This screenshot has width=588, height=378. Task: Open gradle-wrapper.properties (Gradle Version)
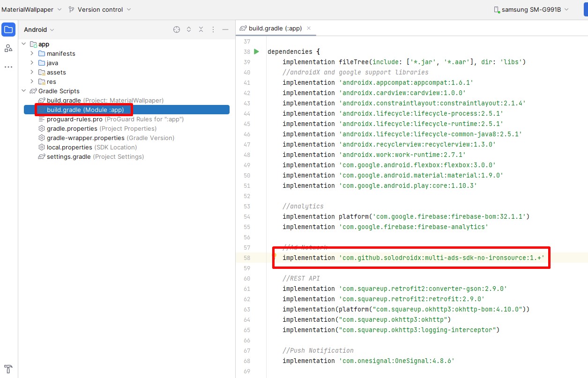[106, 138]
